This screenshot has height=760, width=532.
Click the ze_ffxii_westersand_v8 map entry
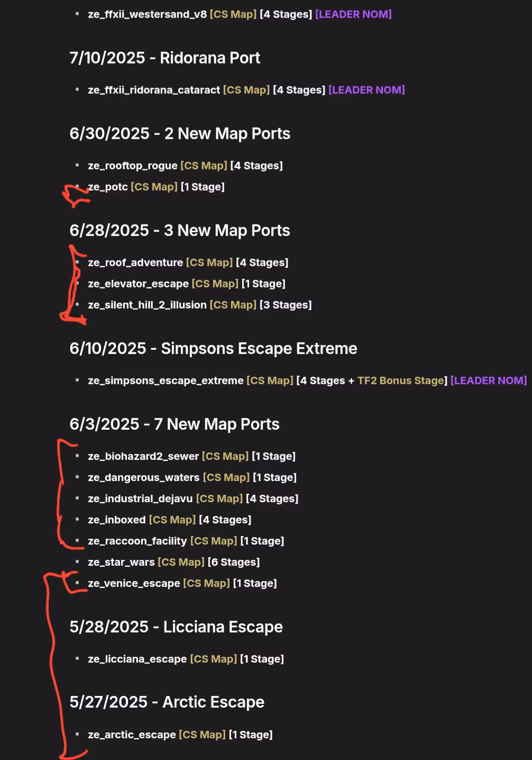(x=148, y=14)
